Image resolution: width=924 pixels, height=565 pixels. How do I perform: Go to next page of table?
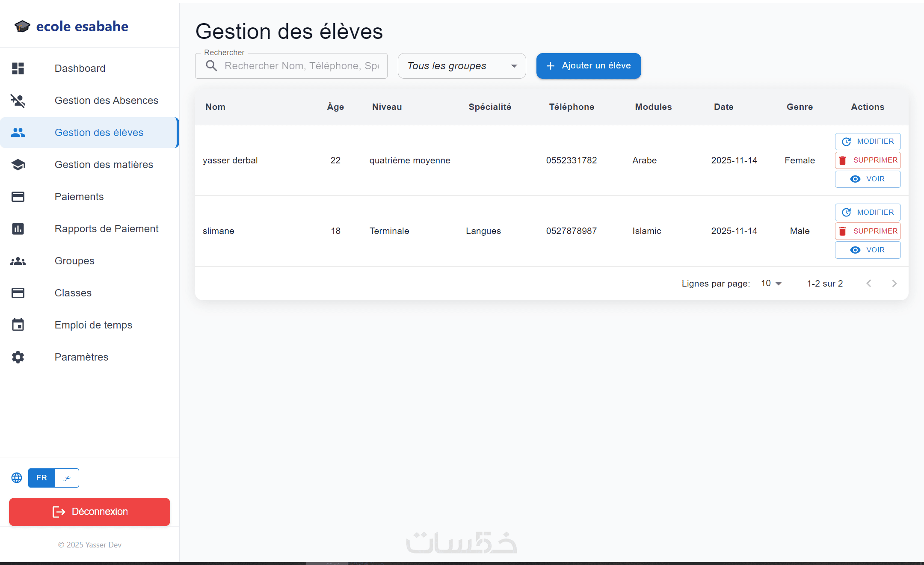coord(894,284)
